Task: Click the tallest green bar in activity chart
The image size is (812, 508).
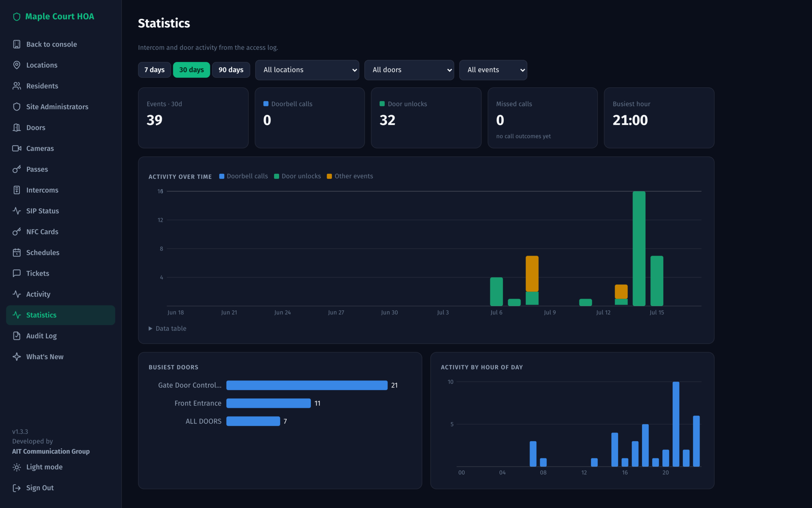Action: 639,249
